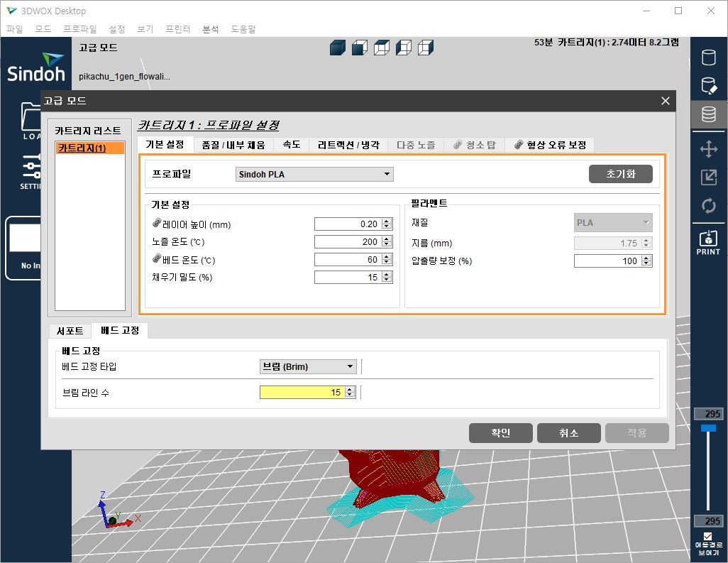Select the rotate tool icon
The height and width of the screenshot is (563, 728).
709,205
